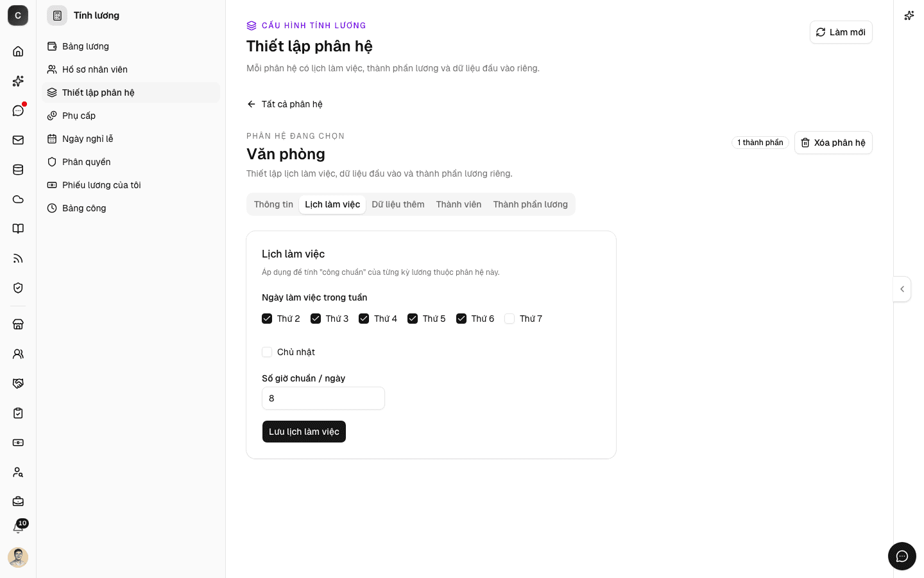Uncheck the Thứ 2 working day checkbox
Image resolution: width=924 pixels, height=578 pixels.
(x=267, y=319)
